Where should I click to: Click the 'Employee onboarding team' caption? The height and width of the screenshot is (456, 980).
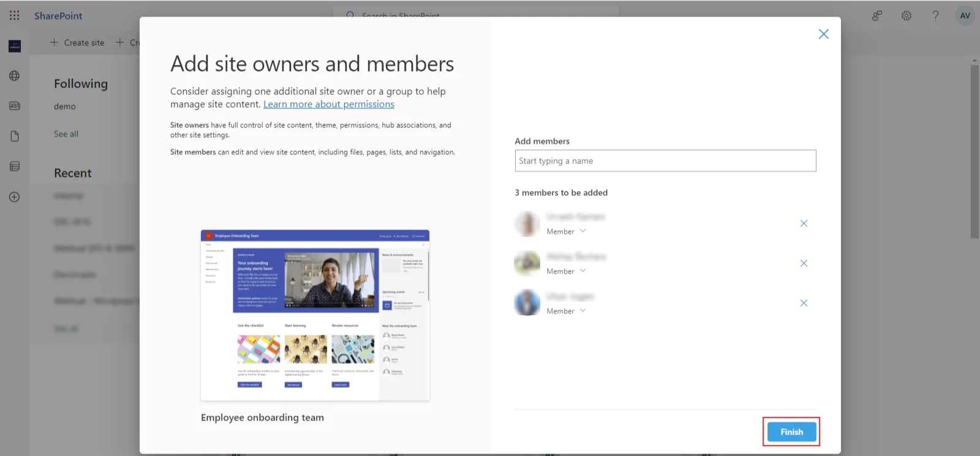click(x=262, y=417)
